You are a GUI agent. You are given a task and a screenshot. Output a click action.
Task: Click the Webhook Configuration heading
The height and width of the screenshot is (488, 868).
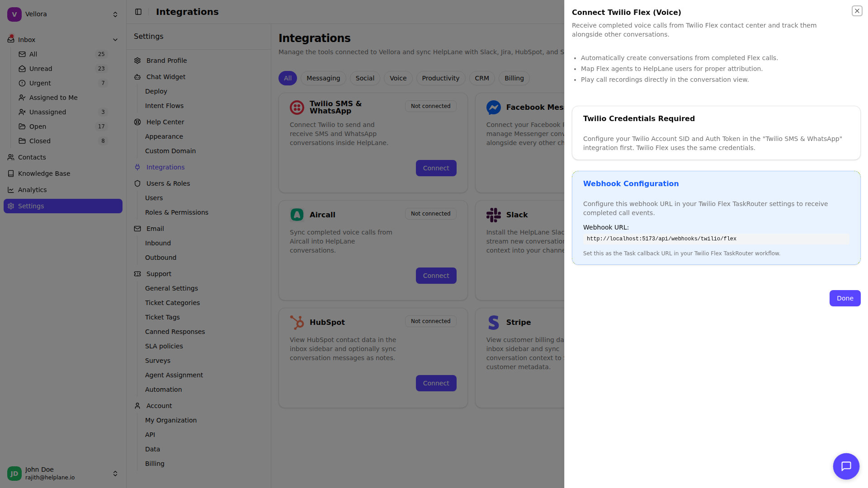pyautogui.click(x=631, y=183)
